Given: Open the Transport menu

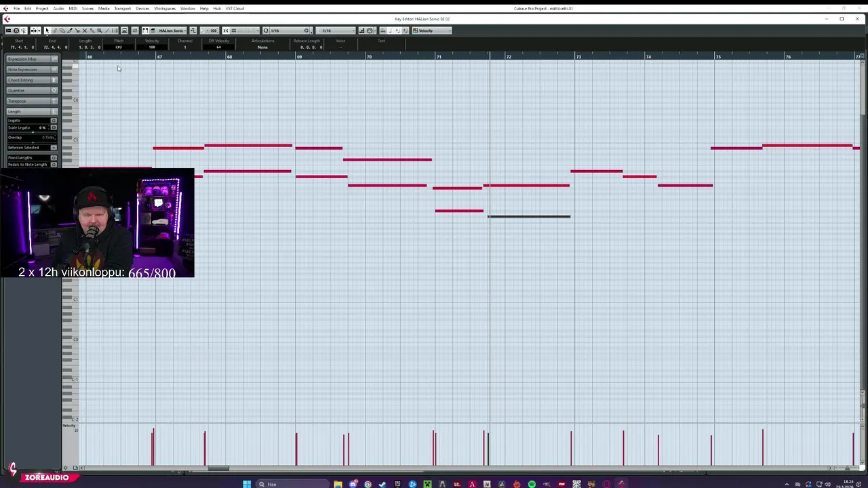Looking at the screenshot, I should (x=123, y=8).
